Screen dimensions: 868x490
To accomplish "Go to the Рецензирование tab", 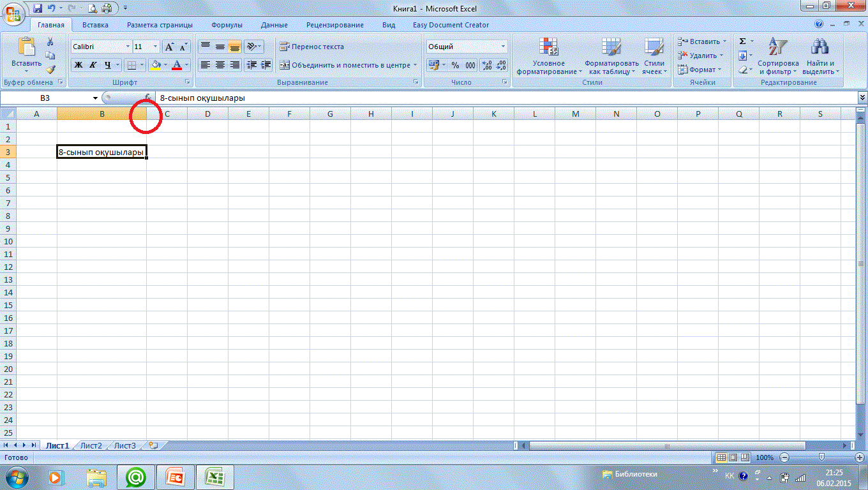I will pyautogui.click(x=335, y=25).
